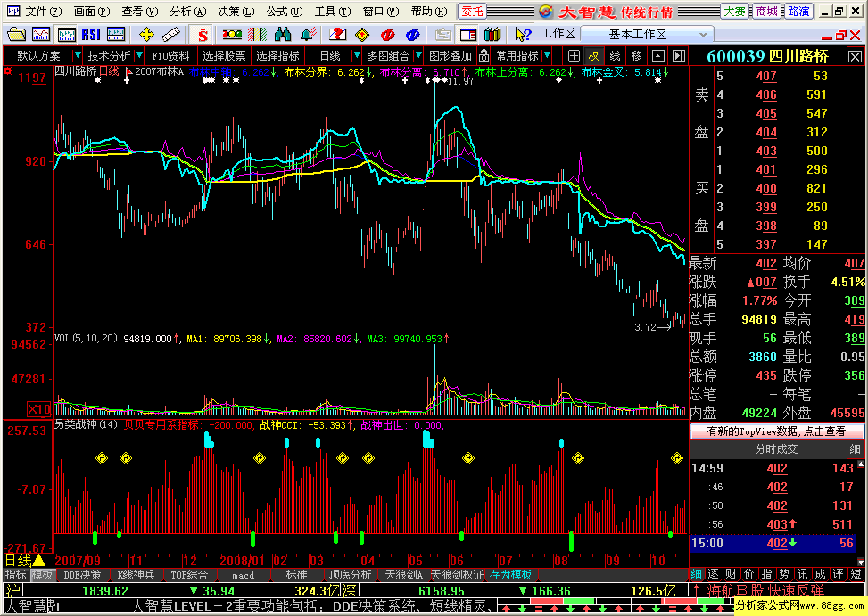
Task: Click the F10资料 button
Action: pos(170,56)
